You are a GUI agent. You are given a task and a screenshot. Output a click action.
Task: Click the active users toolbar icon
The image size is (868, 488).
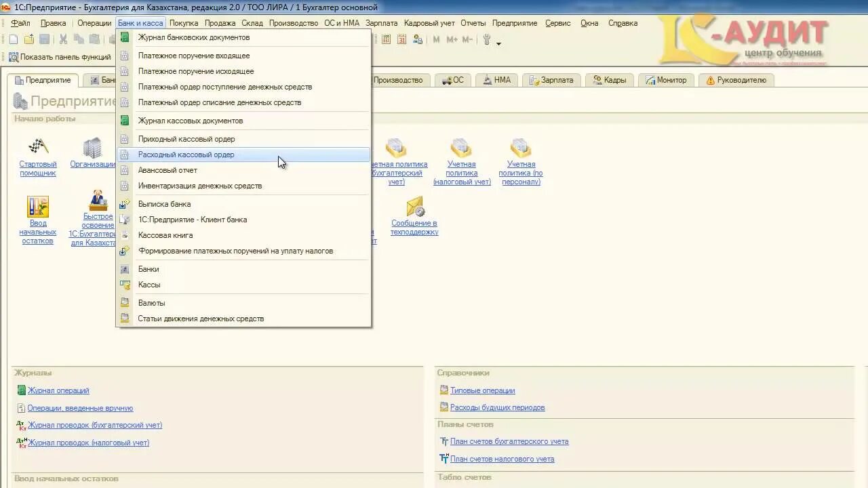(418, 40)
